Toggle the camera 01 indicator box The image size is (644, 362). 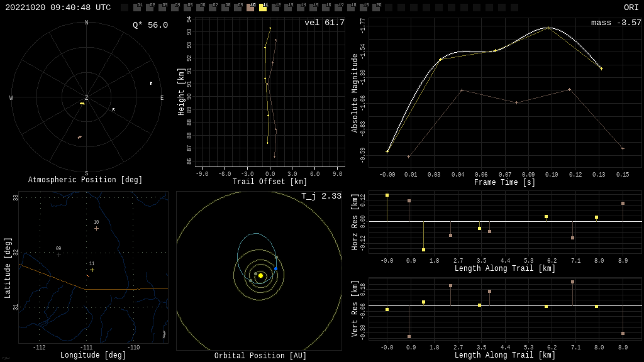coord(137,8)
